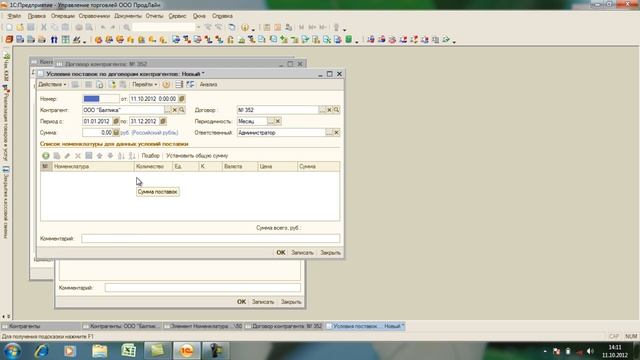Click the Номенклатура column header

pyautogui.click(x=93, y=167)
